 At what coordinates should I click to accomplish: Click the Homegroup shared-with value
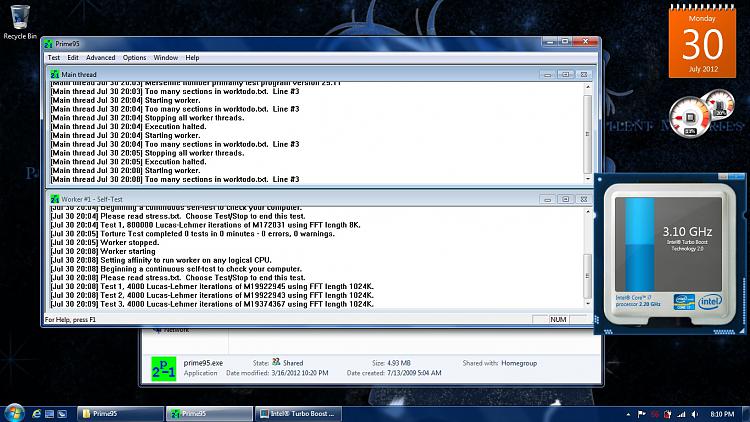pos(519,363)
